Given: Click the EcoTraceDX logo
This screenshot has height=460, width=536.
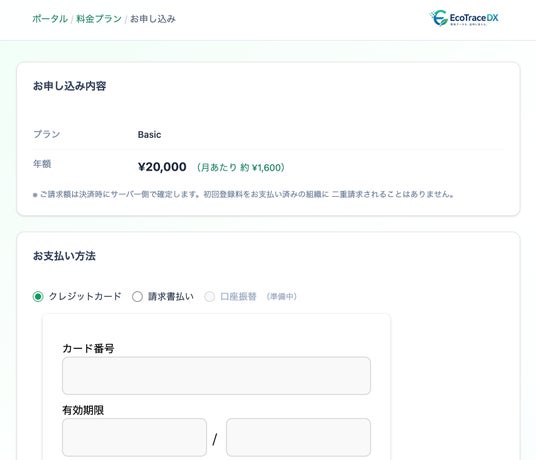Looking at the screenshot, I should point(464,18).
